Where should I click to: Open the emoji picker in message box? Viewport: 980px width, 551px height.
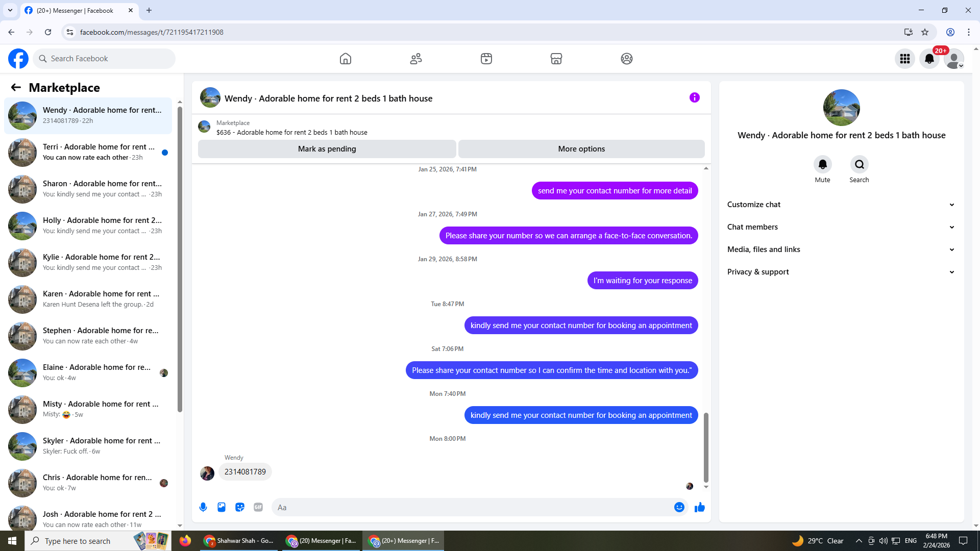tap(679, 507)
